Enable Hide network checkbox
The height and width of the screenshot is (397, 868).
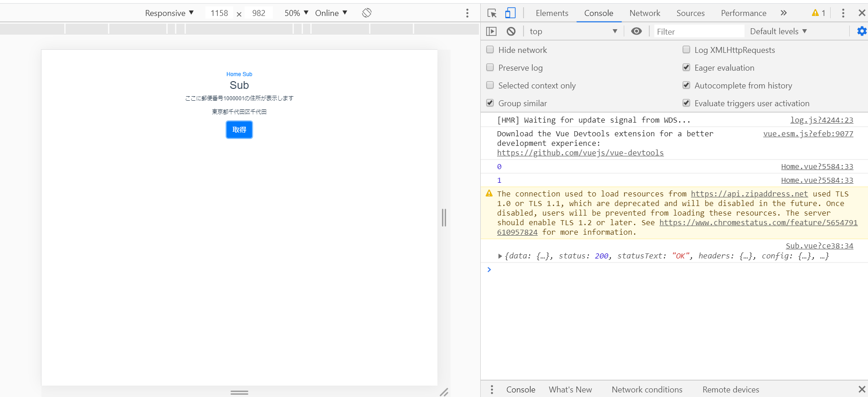pos(490,50)
